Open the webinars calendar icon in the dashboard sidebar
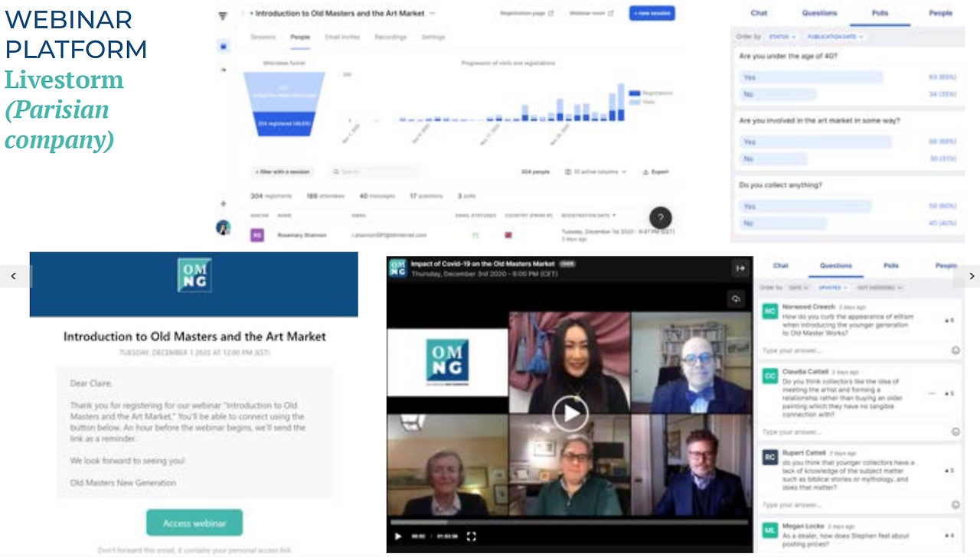Viewport: 980px width, 557px height. (x=223, y=46)
